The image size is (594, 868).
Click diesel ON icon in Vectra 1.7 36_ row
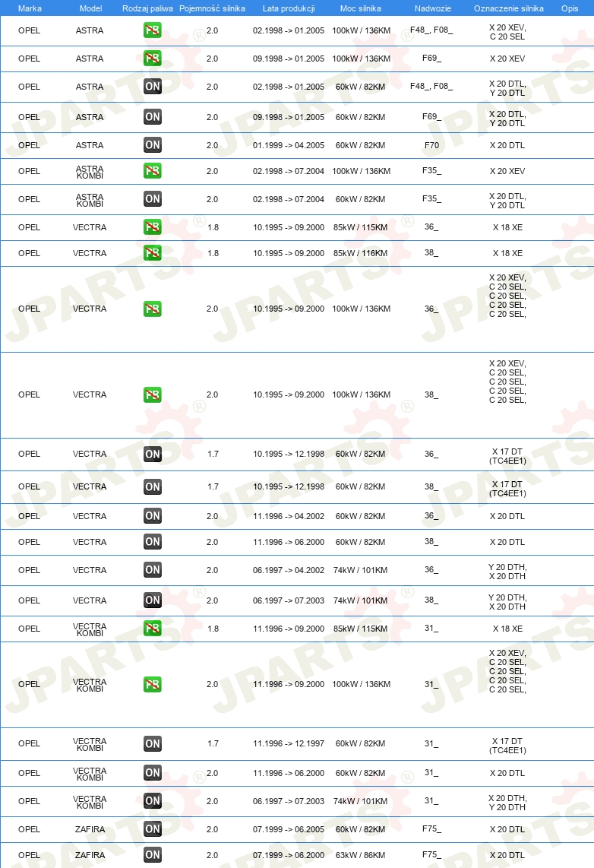click(x=152, y=454)
